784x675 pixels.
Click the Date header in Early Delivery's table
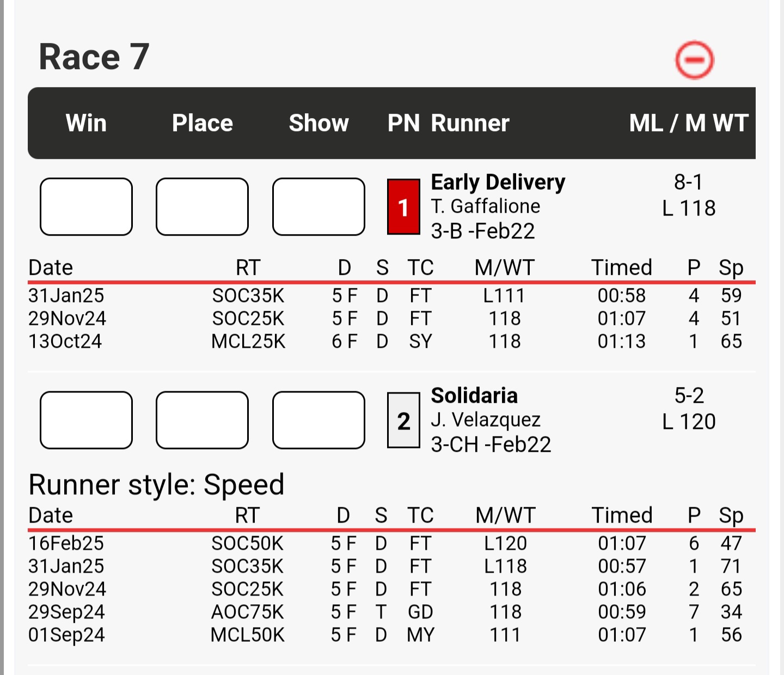[51, 267]
